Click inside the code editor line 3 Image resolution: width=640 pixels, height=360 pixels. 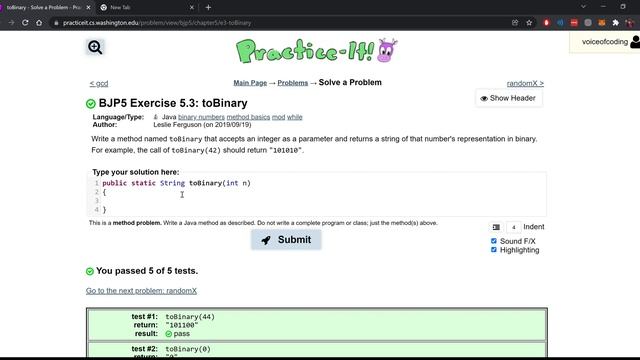pyautogui.click(x=322, y=201)
